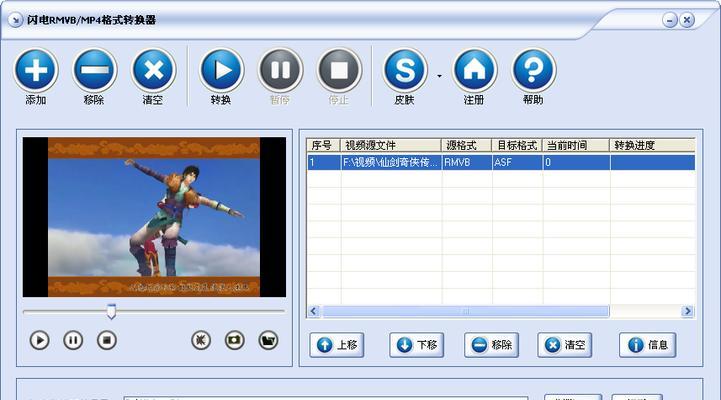Click the video preview frame

point(154,217)
